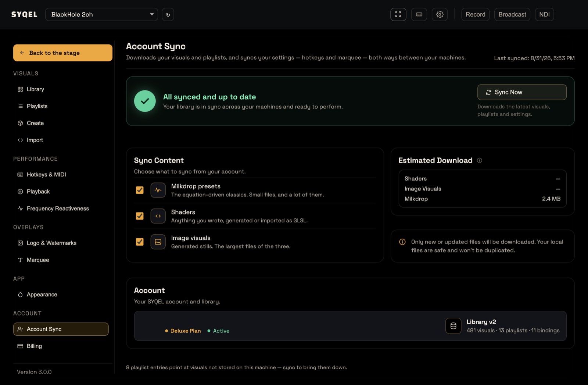Image resolution: width=588 pixels, height=385 pixels.
Task: Click the 8 playlist entries notice text
Action: [x=236, y=367]
